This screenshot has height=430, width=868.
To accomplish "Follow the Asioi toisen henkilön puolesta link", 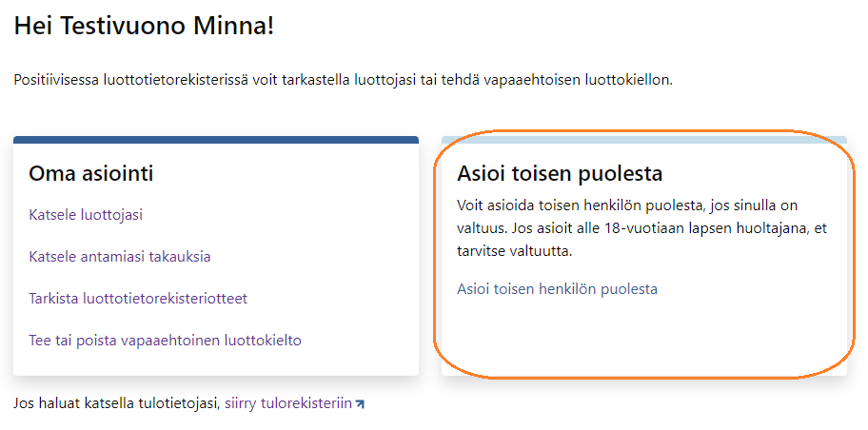I will (557, 288).
